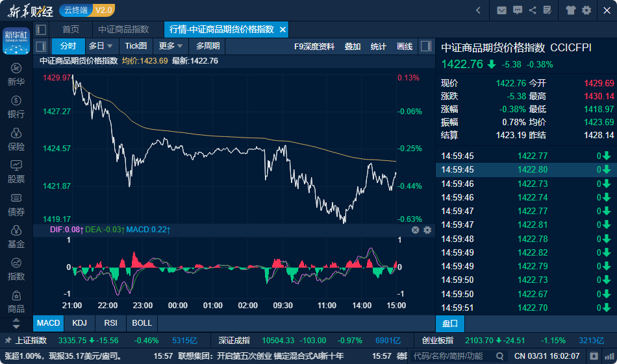
Task: Select the KDJ indicator tab
Action: 79,323
